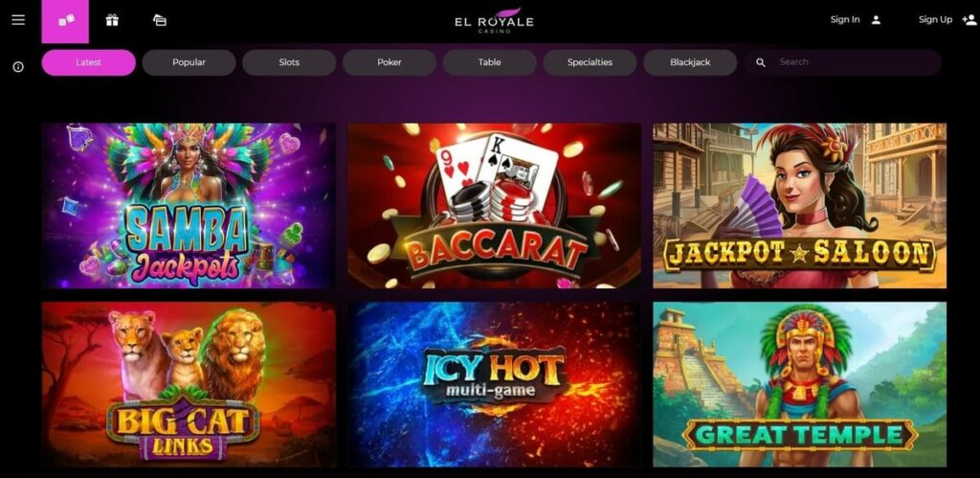
Task: Open the gift box promotions icon
Action: 112,20
